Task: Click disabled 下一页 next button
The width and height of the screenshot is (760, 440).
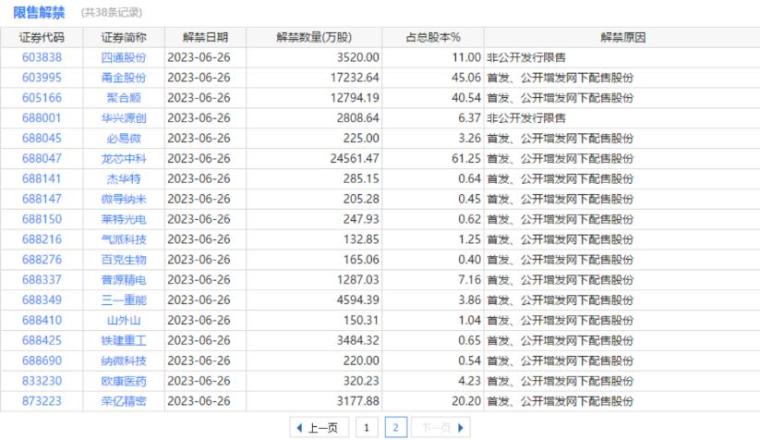Action: point(440,428)
